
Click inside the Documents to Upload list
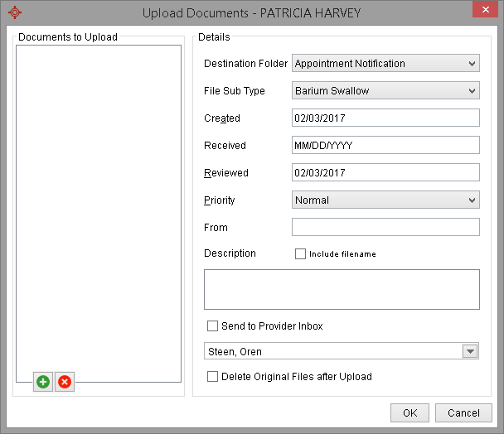(x=99, y=207)
